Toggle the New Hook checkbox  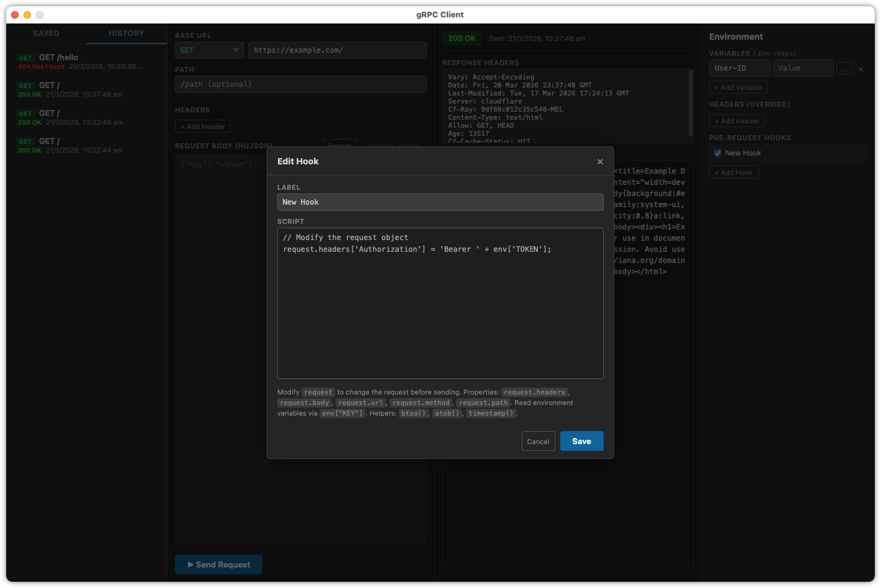[x=718, y=153]
